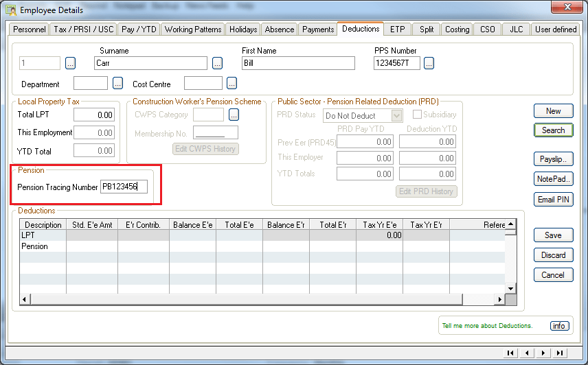
Task: Switch to the Personnel tab
Action: pos(30,30)
